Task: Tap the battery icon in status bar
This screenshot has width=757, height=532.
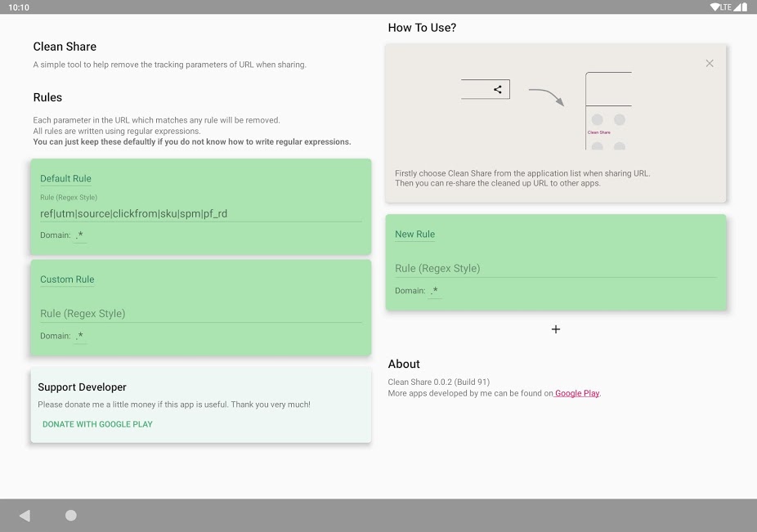Action: [745, 7]
